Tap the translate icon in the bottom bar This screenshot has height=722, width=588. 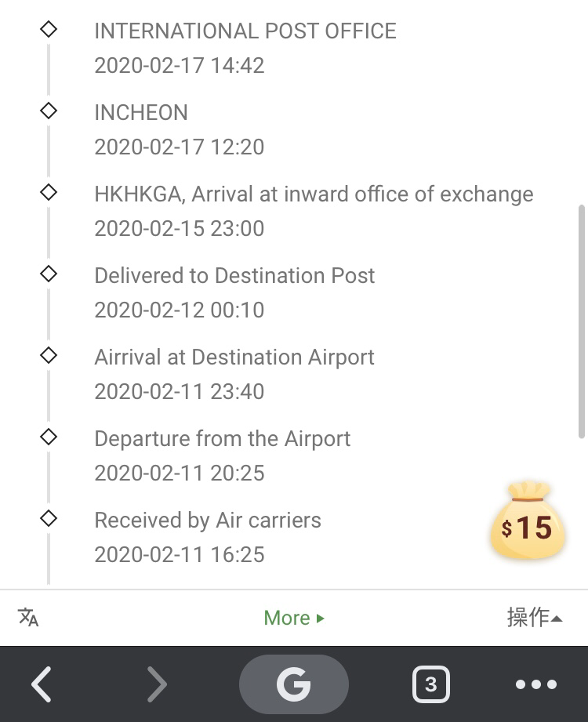click(x=28, y=617)
